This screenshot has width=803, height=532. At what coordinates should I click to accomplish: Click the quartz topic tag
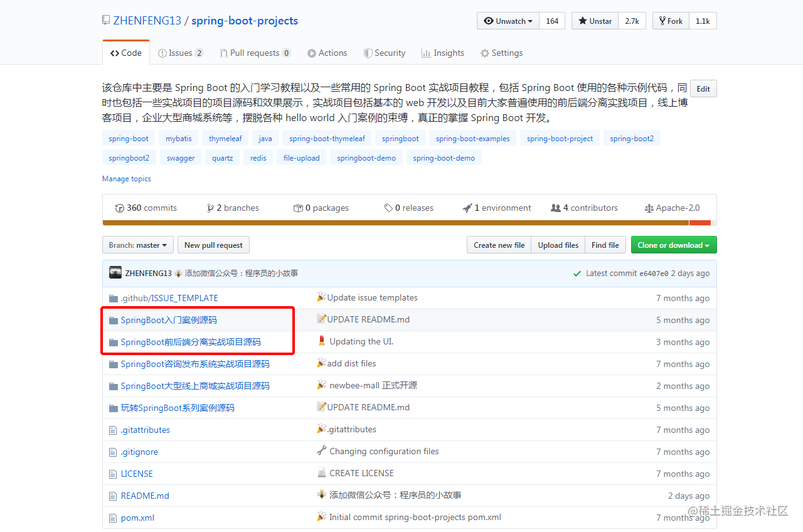point(223,158)
